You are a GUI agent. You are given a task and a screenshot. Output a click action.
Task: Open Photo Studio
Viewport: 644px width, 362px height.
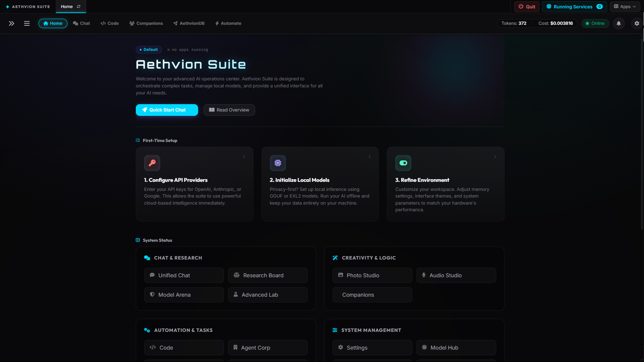pos(372,275)
